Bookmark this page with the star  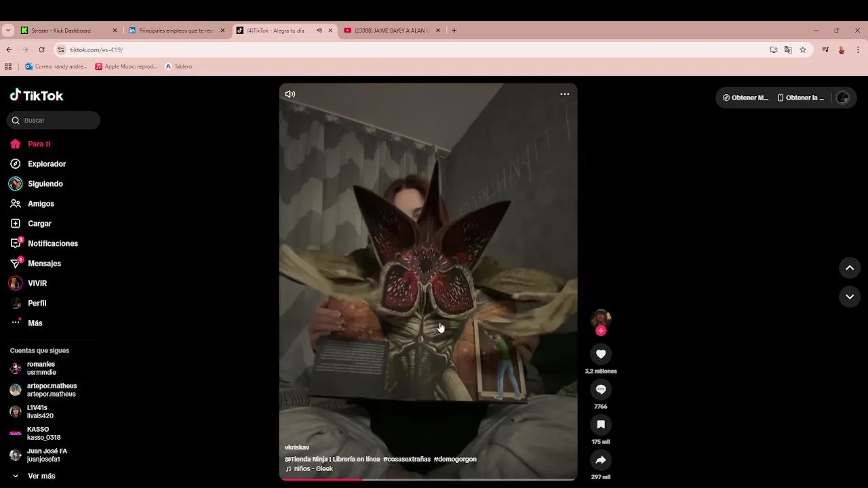(x=803, y=49)
